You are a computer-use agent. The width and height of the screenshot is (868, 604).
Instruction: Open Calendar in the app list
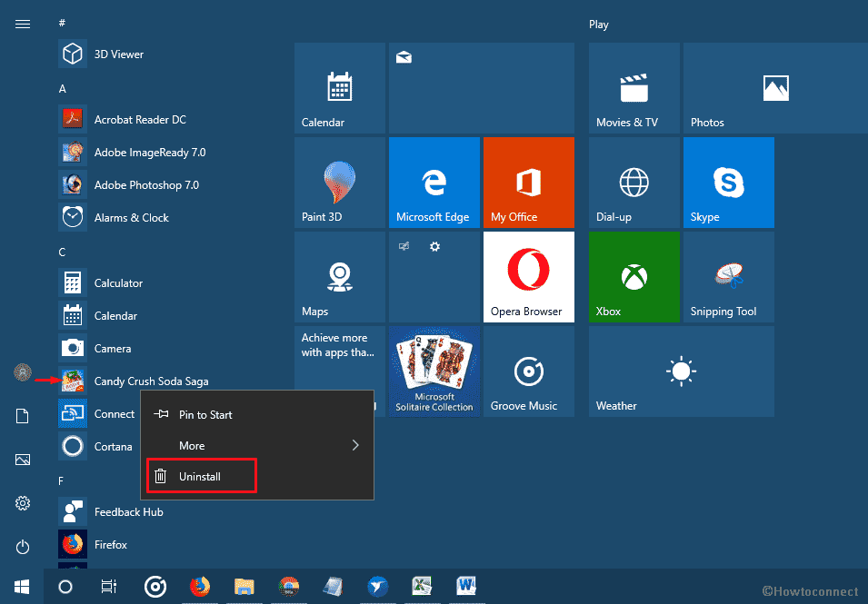point(166,316)
